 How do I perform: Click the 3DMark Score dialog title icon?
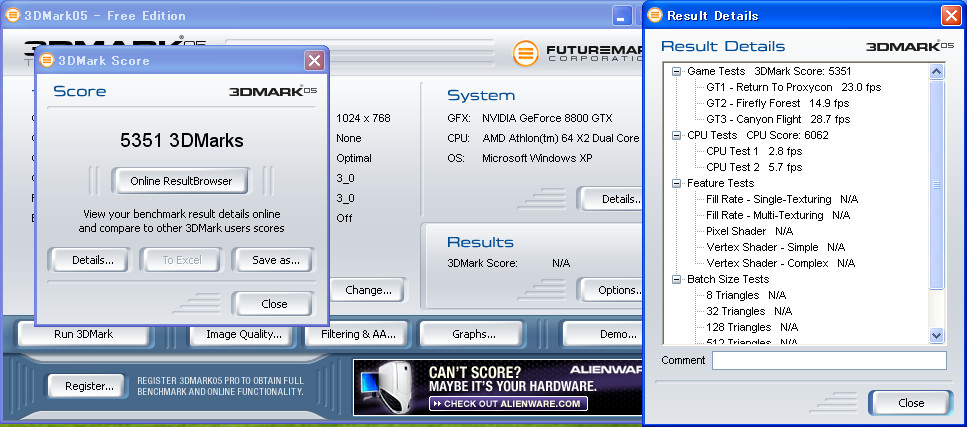(47, 60)
